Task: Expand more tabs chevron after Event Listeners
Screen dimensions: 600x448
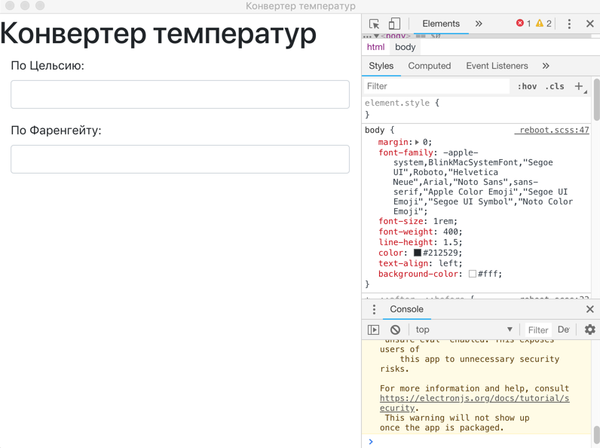Action: point(545,66)
